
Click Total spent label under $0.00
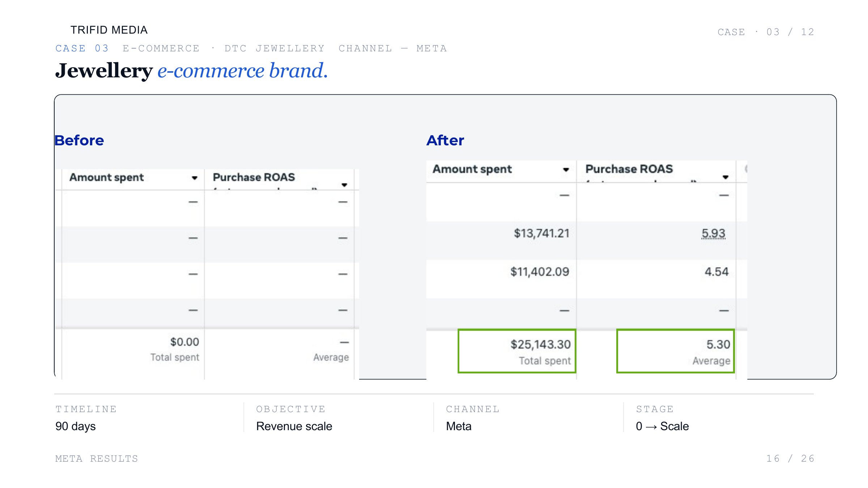pyautogui.click(x=175, y=358)
